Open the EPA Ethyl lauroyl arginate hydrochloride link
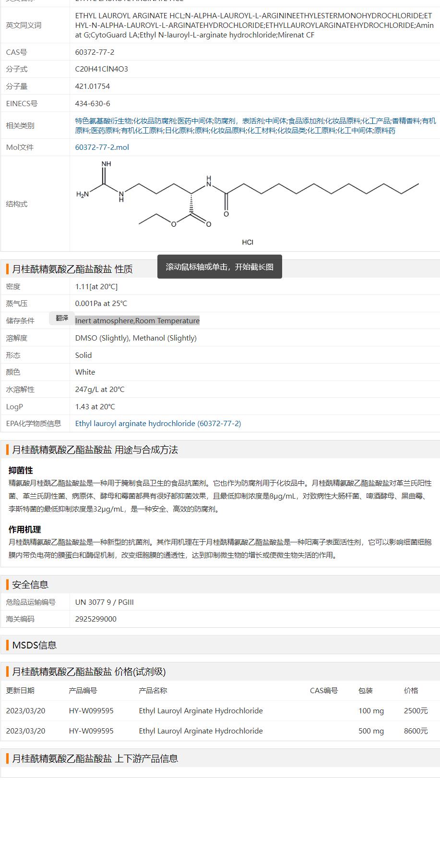Viewport: 440px width, 868px height. click(x=158, y=424)
